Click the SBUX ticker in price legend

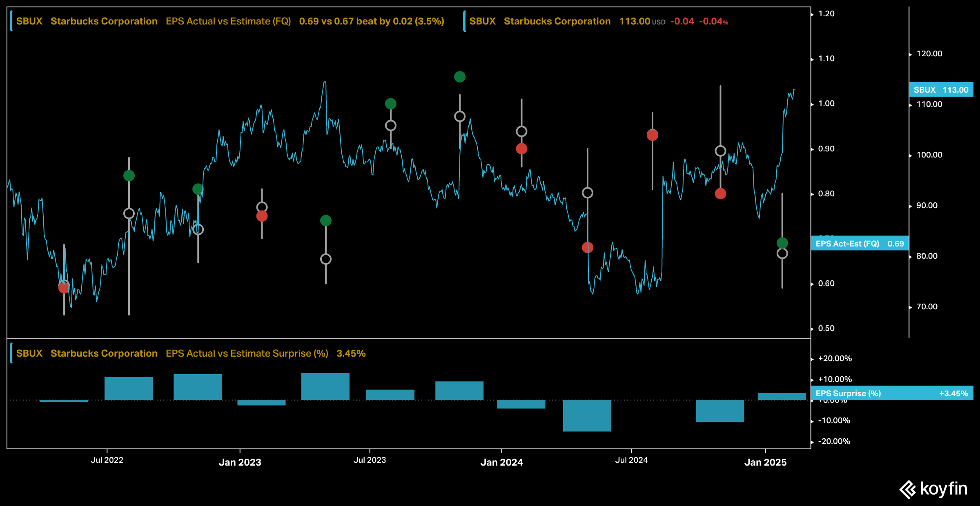pos(483,21)
